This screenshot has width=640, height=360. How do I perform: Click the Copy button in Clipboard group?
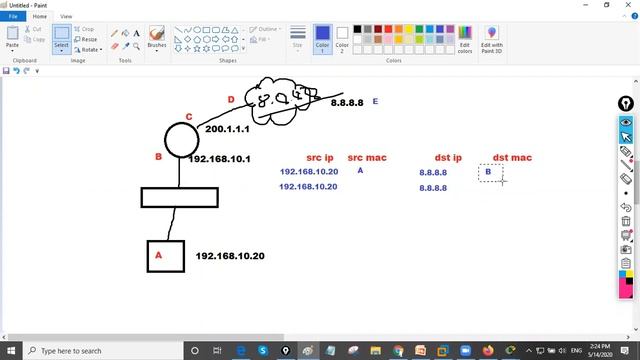click(35, 39)
